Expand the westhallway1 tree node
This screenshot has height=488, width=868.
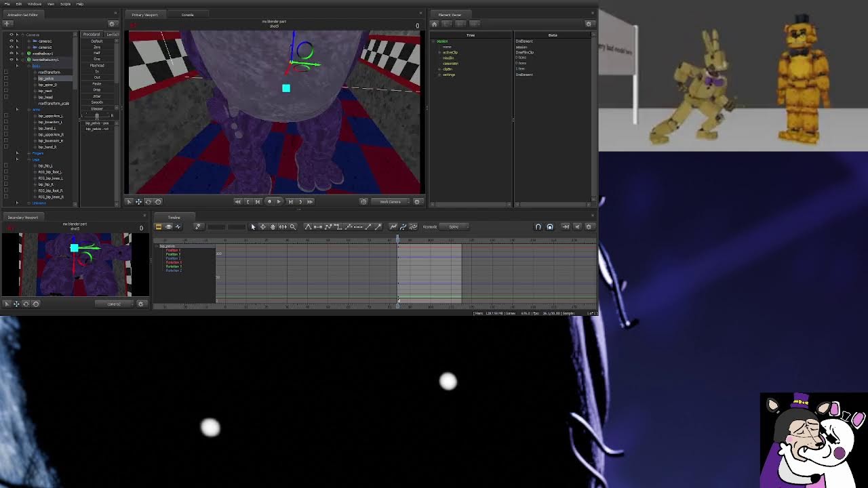coord(22,54)
